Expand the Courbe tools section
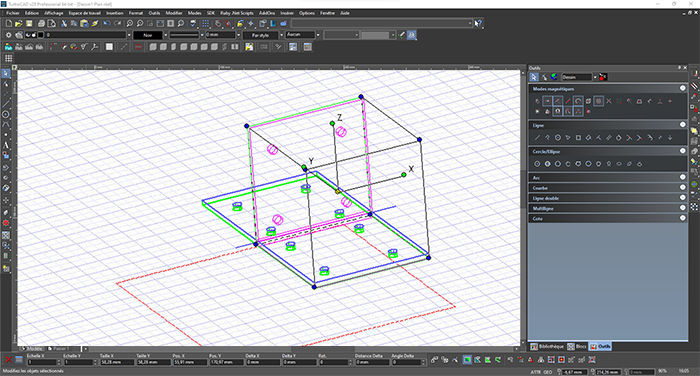The width and height of the screenshot is (700, 376). click(683, 188)
